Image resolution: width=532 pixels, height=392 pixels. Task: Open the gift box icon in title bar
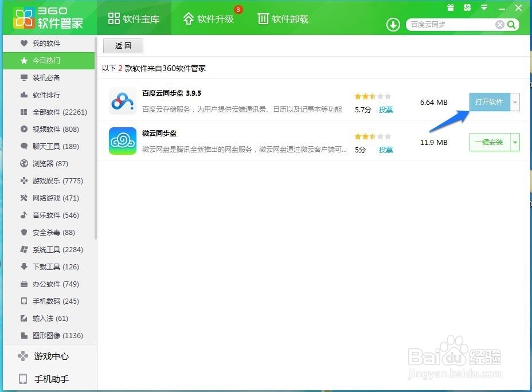451,7
